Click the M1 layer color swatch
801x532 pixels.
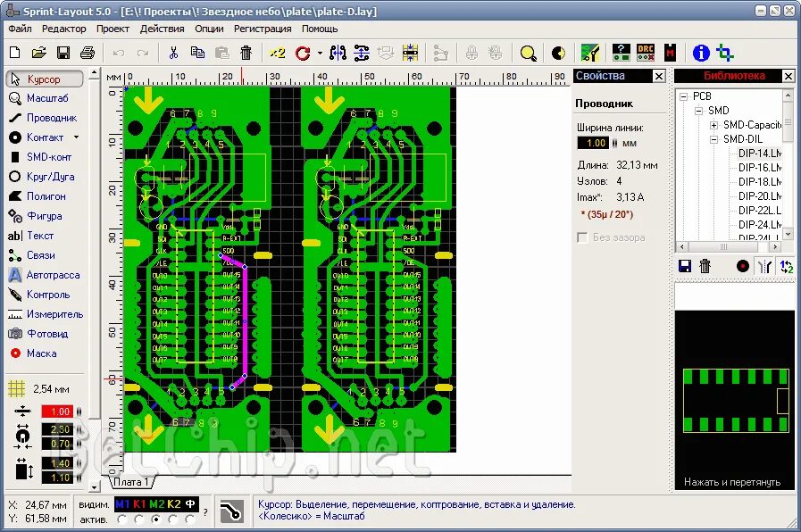coord(122,503)
